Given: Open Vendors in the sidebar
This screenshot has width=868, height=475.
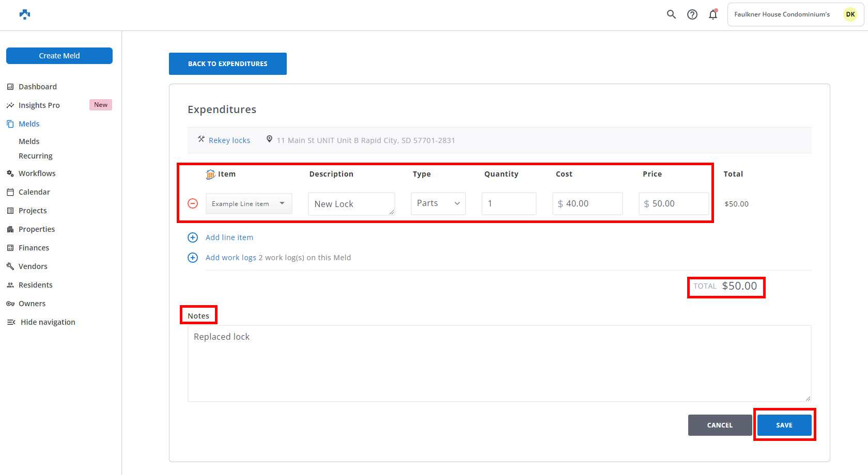Looking at the screenshot, I should tap(33, 266).
